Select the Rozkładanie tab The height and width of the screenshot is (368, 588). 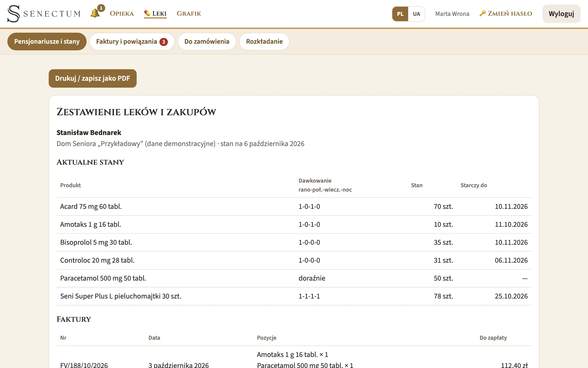click(264, 42)
